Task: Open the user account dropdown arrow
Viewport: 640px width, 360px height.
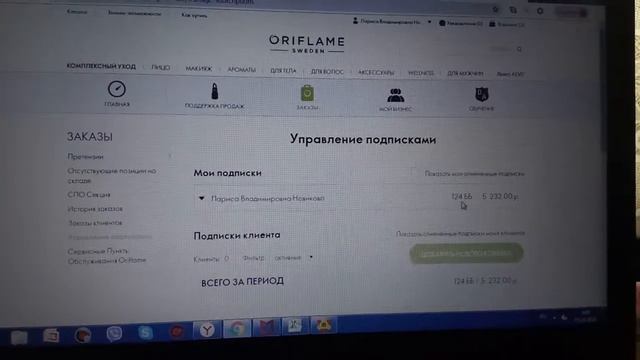Action: [x=429, y=22]
